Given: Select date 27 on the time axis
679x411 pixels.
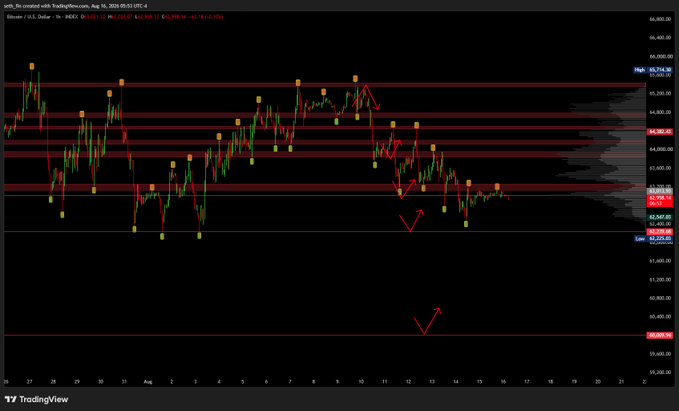Looking at the screenshot, I should [x=29, y=382].
